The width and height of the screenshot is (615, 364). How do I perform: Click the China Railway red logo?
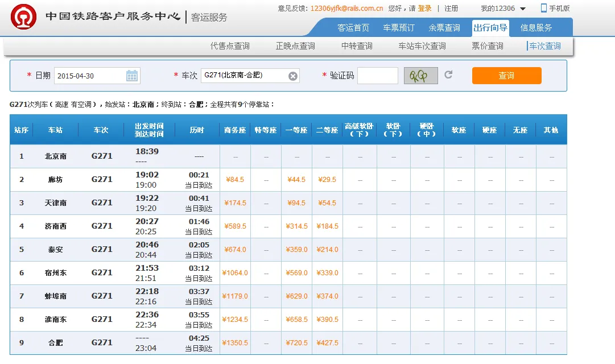23,17
